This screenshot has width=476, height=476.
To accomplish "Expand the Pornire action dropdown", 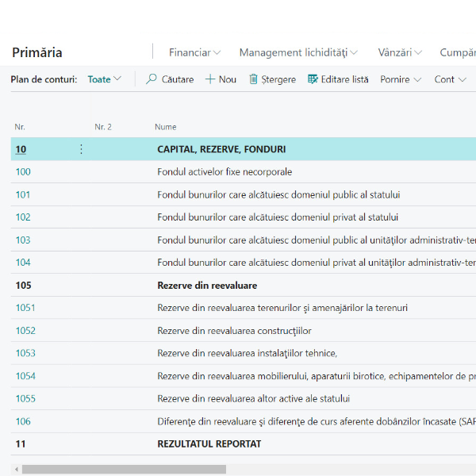I will 401,79.
